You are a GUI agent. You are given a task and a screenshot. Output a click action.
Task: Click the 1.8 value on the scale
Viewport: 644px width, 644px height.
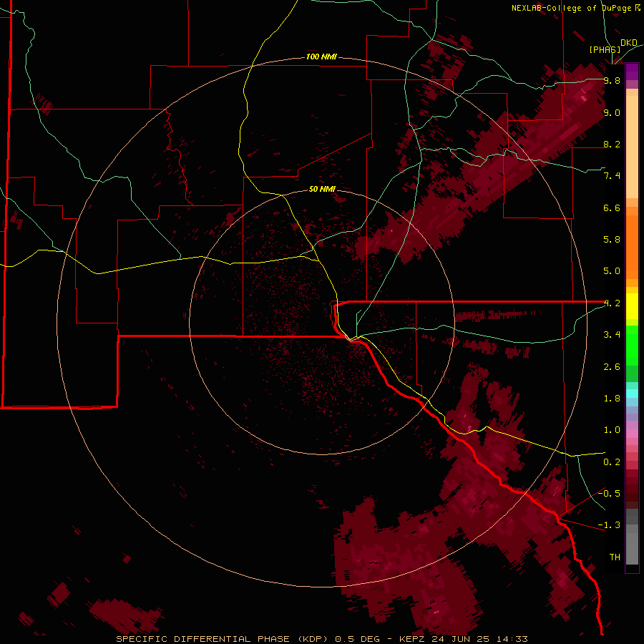[612, 399]
